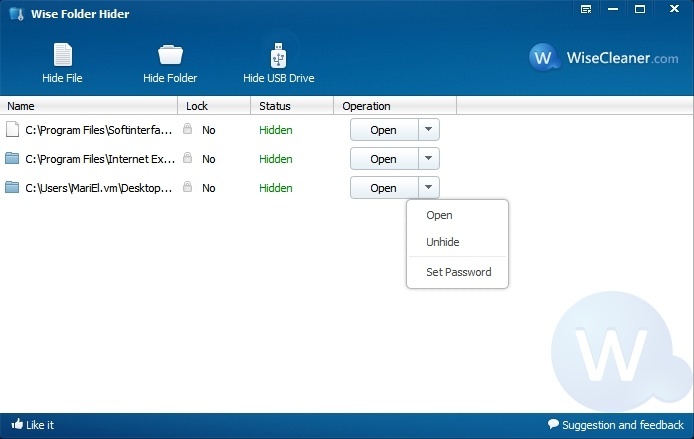Sort by the Name column header
Screen dimensions: 694x439
click(89, 106)
